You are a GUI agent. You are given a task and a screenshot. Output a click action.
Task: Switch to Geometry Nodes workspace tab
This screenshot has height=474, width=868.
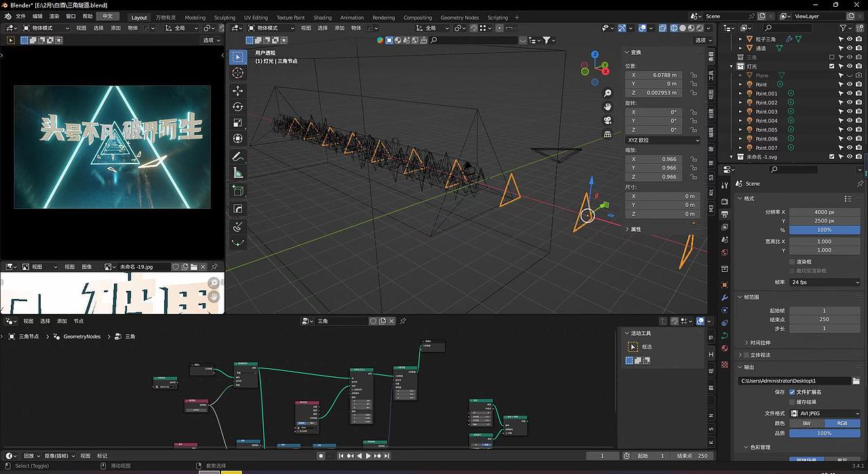click(460, 18)
